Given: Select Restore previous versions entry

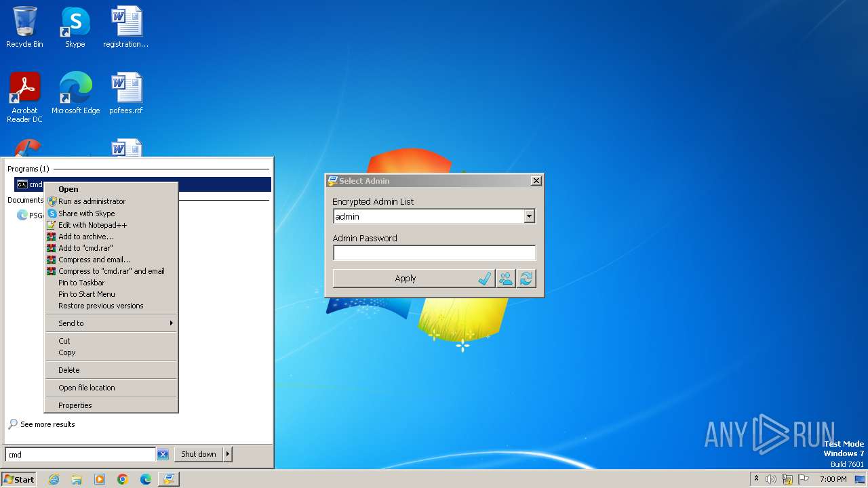Looking at the screenshot, I should pyautogui.click(x=111, y=306).
